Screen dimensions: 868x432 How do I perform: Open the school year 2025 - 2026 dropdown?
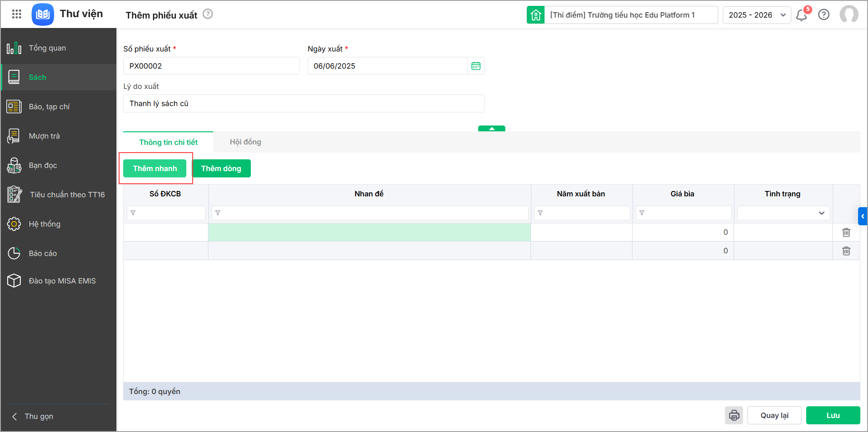click(757, 15)
